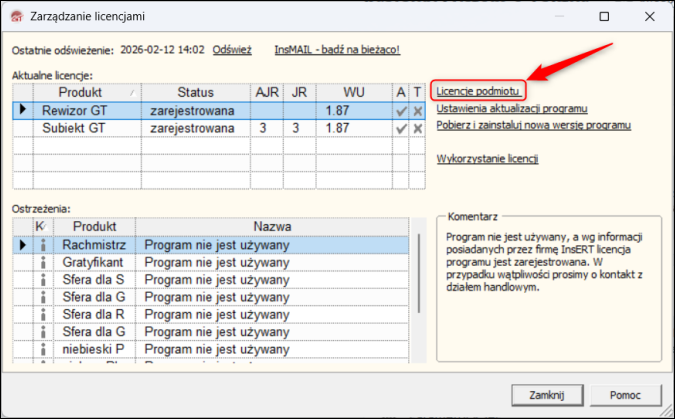Click the T column header in licenses table
The image size is (675, 419).
click(417, 93)
